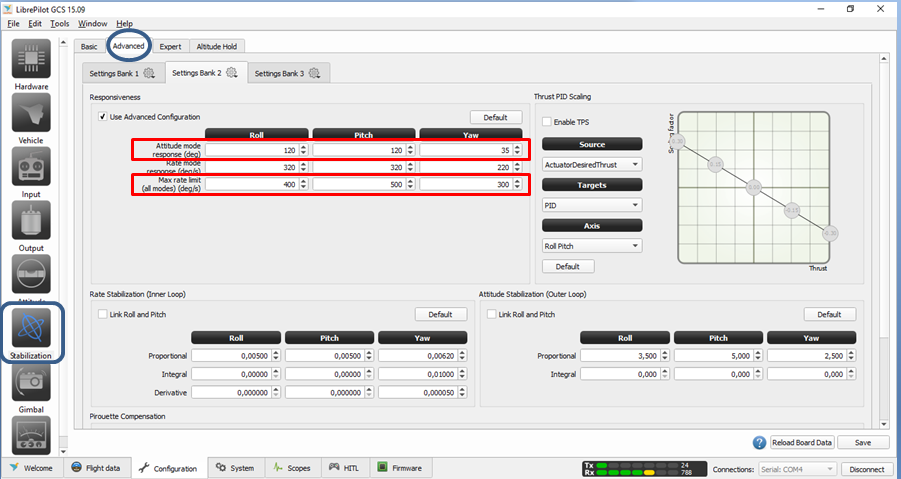Viewport: 901px width, 479px height.
Task: Select the Output motor icon
Action: [x=31, y=222]
